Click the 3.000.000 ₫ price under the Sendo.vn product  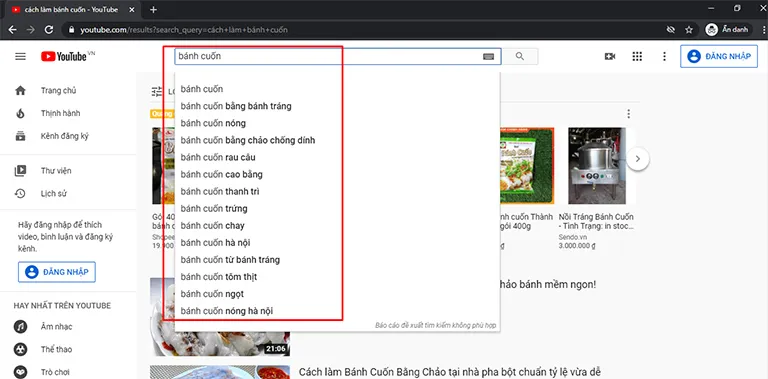point(576,246)
